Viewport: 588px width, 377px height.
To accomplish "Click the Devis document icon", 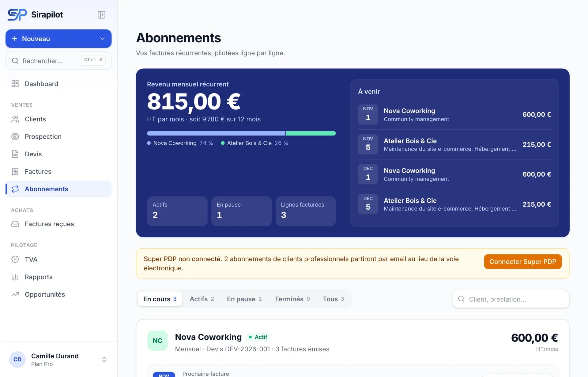I will pyautogui.click(x=15, y=154).
